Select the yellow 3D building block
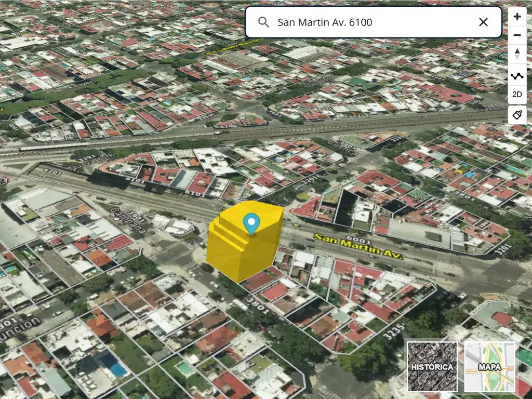The width and height of the screenshot is (532, 399). pos(244,242)
